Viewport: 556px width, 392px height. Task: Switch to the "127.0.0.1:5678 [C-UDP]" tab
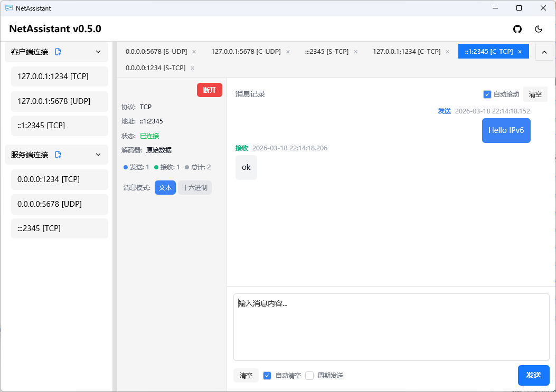coord(246,51)
